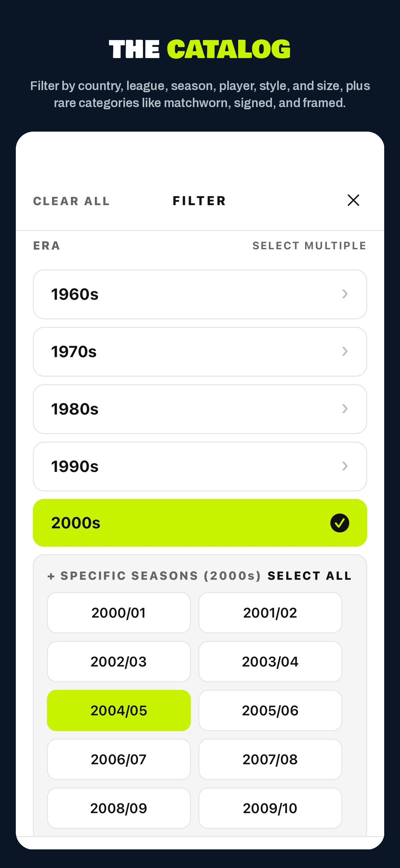Viewport: 400px width, 868px height.
Task: Select the 2007/08 season
Action: (270, 759)
